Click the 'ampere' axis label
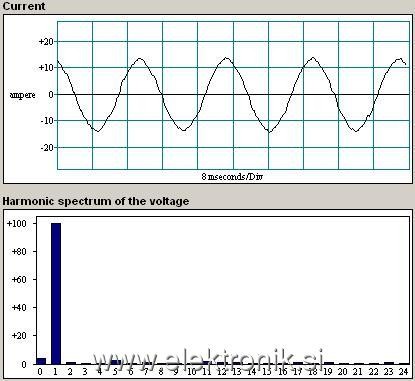The height and width of the screenshot is (381, 415). (23, 95)
